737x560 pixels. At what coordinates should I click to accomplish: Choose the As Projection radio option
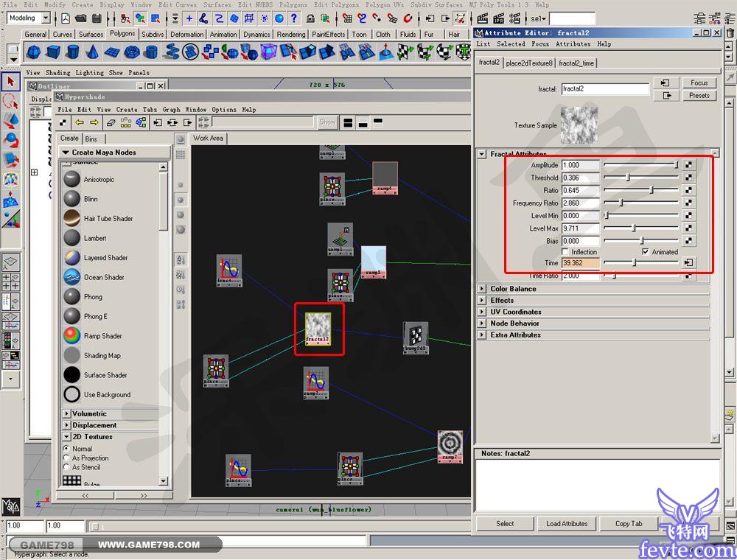click(66, 458)
